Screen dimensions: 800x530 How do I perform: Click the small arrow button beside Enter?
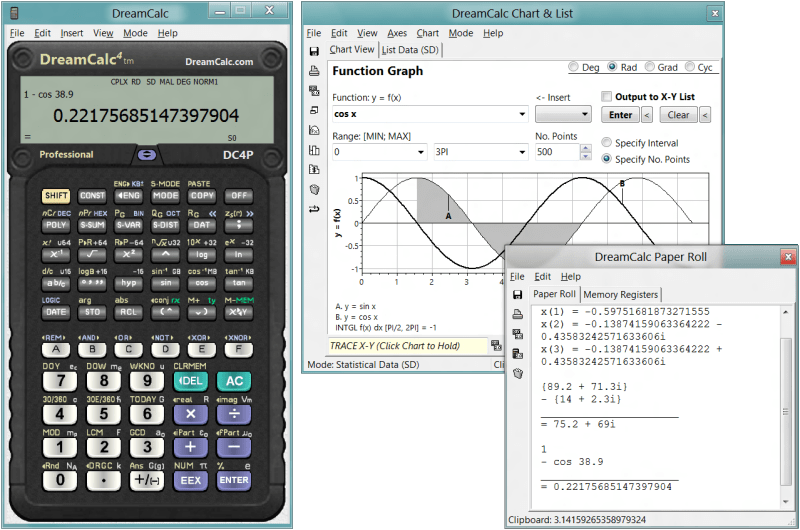pos(646,115)
